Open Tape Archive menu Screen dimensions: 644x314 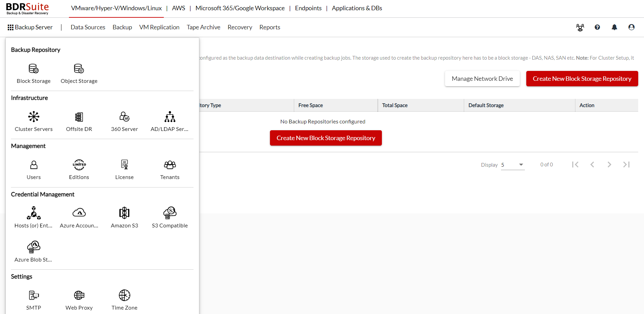203,27
